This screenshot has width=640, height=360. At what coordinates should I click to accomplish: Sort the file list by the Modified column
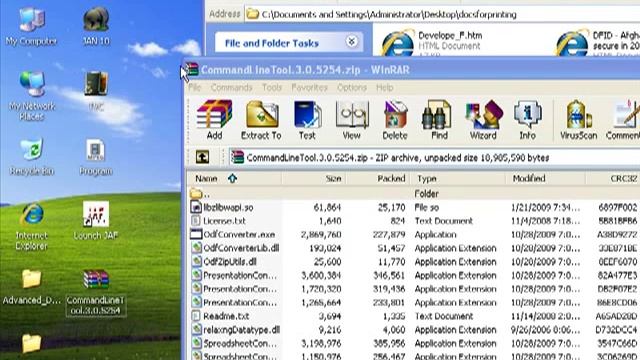click(545, 178)
